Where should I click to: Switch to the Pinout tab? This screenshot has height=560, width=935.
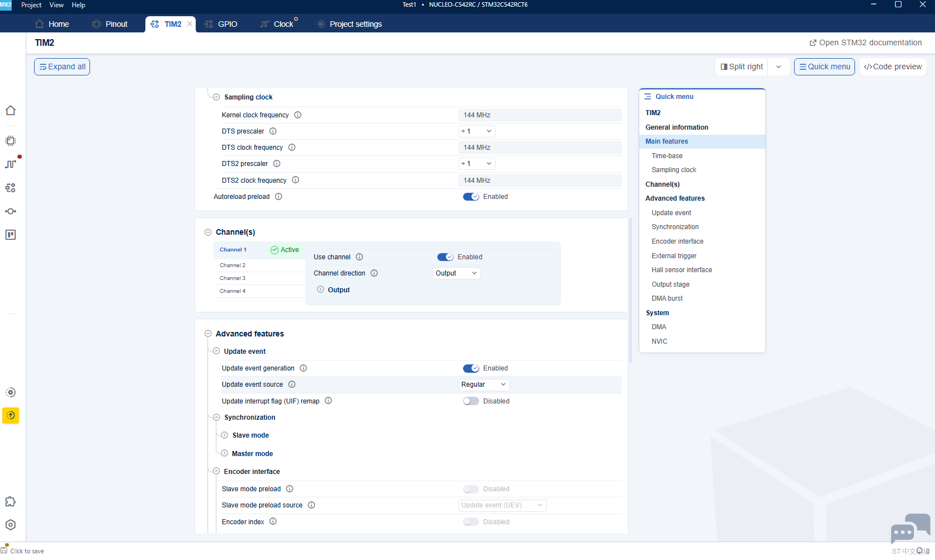[x=110, y=24]
